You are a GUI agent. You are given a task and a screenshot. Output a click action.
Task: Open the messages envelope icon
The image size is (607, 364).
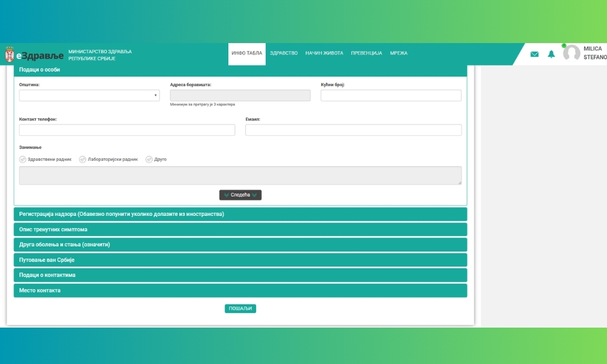(x=534, y=54)
